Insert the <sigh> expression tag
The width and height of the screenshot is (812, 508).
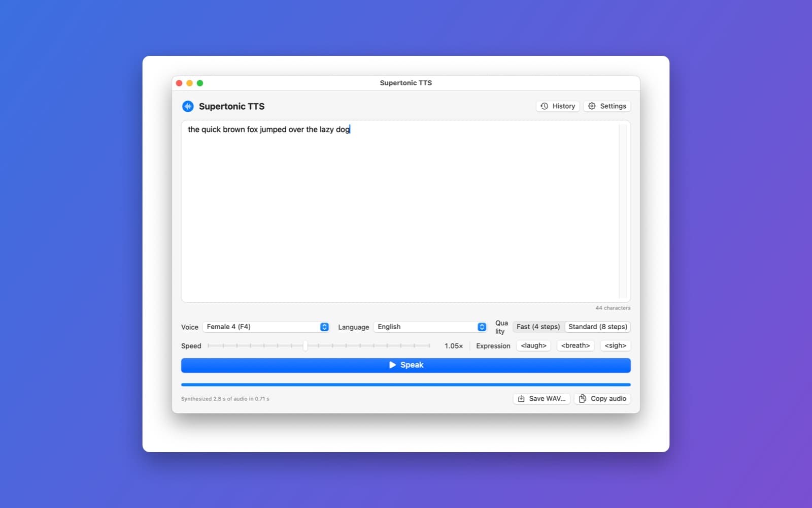point(615,345)
